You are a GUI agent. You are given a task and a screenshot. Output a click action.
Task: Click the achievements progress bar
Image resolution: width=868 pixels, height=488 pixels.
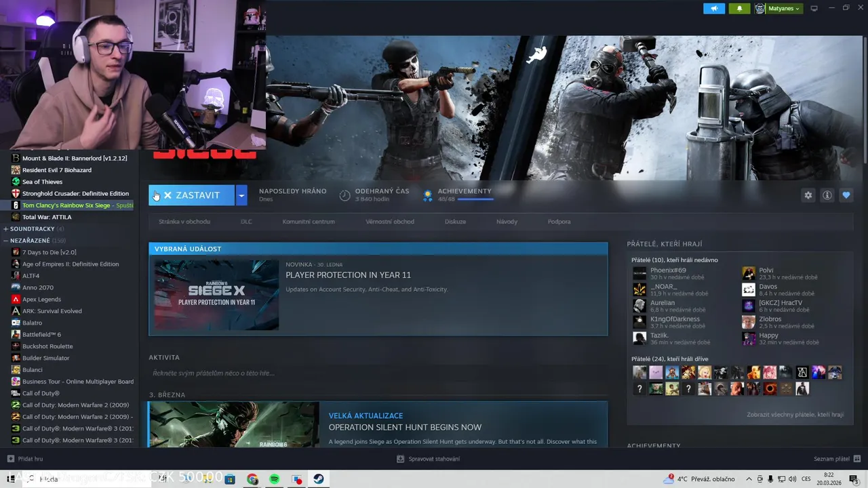475,200
